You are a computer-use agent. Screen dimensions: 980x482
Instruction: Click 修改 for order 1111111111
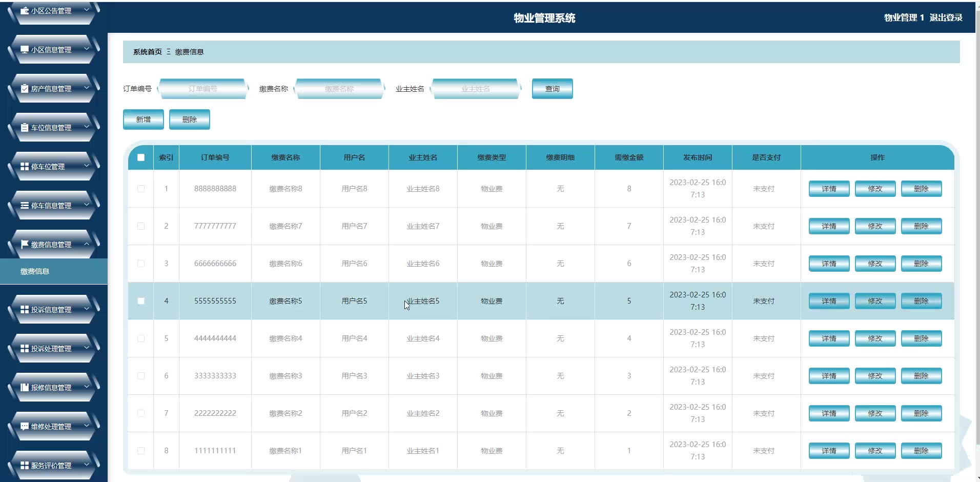coord(875,451)
